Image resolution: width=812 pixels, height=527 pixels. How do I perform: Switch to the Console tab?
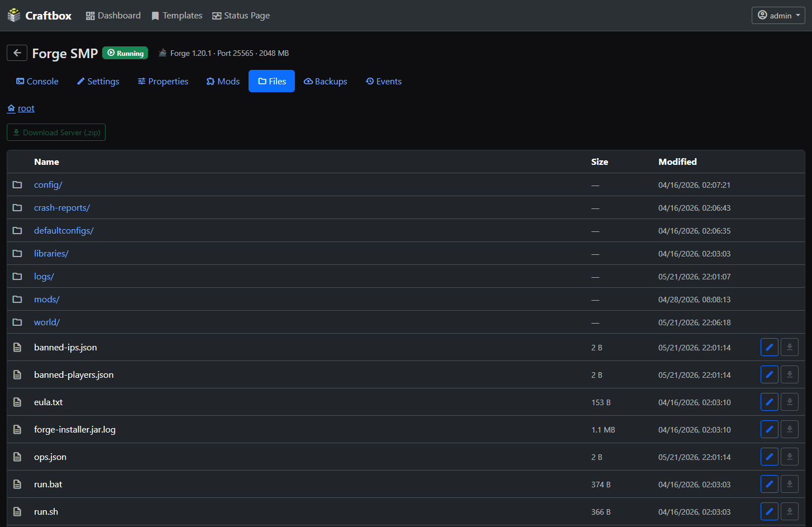[37, 82]
